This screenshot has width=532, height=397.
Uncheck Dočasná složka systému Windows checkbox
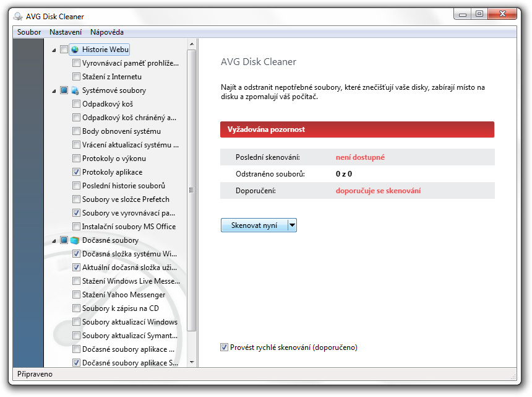coord(76,254)
